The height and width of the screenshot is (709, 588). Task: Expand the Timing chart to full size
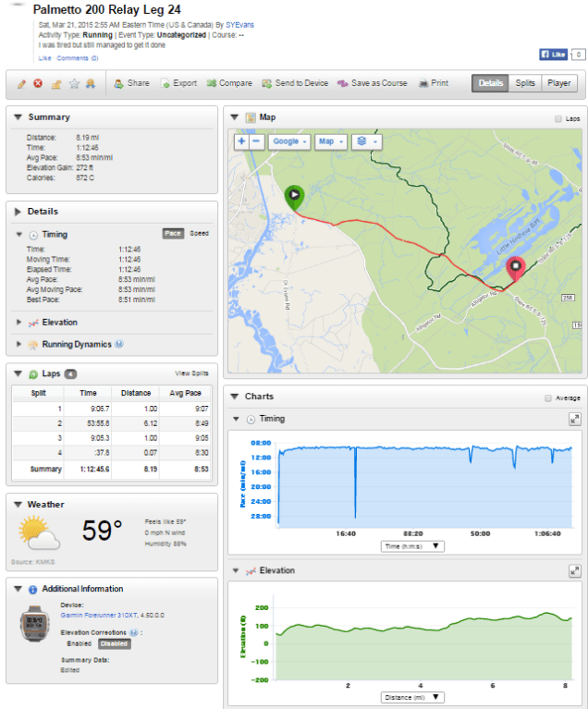574,420
